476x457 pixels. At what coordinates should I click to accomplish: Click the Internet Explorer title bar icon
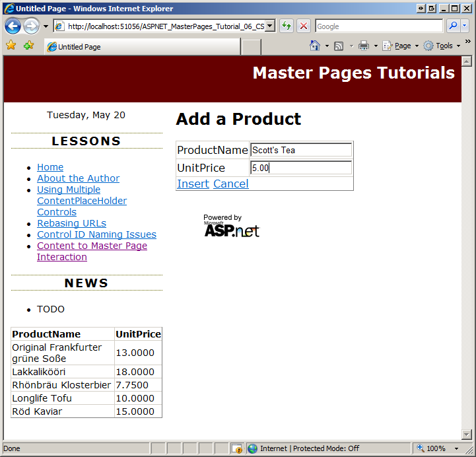click(9, 8)
